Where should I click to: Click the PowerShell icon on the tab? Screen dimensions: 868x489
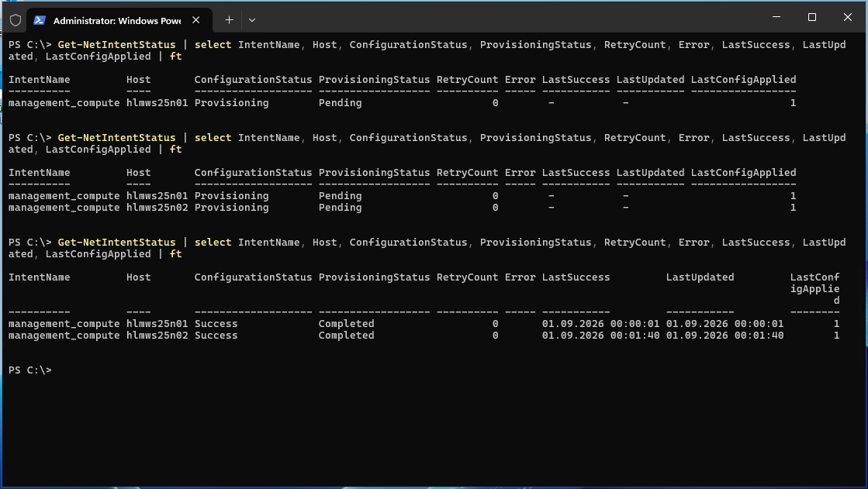pos(40,20)
